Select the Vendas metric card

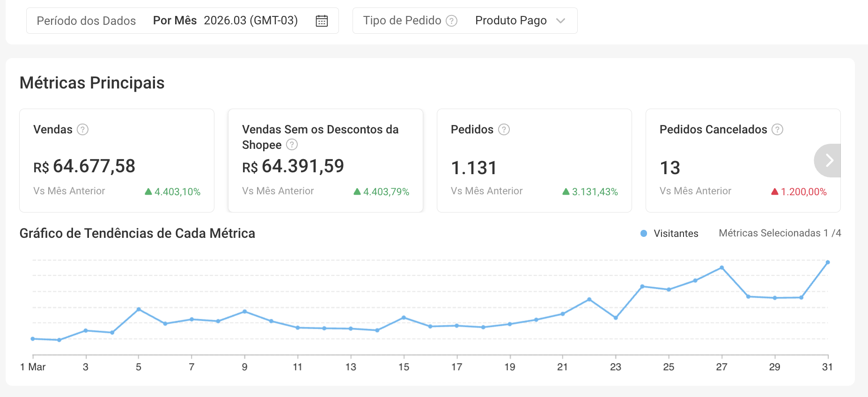117,161
